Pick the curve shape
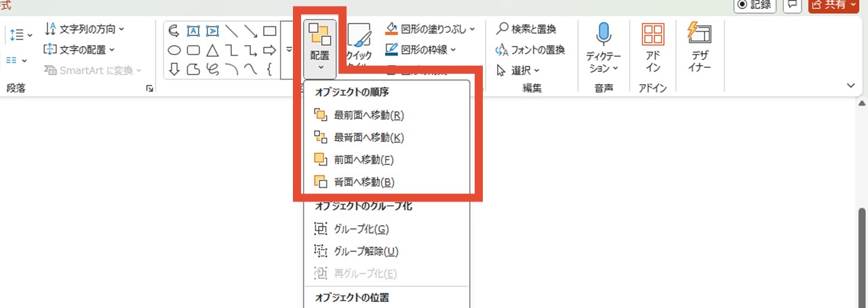 pos(250,69)
